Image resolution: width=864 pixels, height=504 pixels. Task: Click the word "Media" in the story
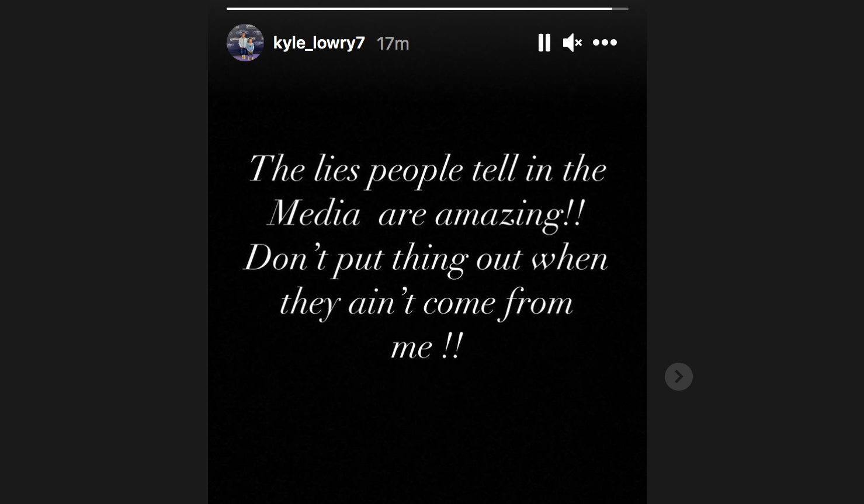click(x=314, y=213)
